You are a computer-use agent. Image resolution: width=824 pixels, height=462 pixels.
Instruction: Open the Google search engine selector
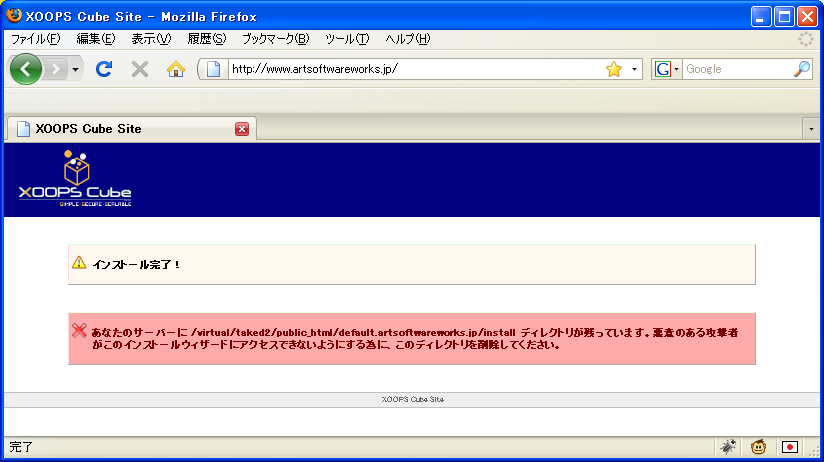point(667,69)
